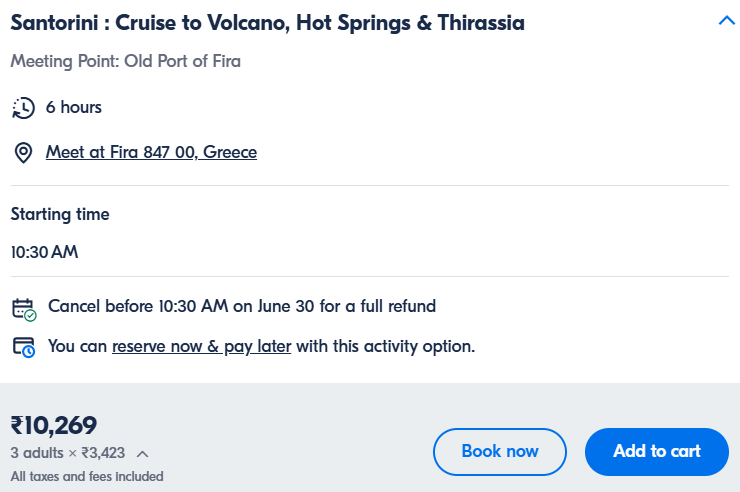Collapse the Santorini cruise option with top chevron
Image resolution: width=740 pixels, height=492 pixels.
(727, 20)
